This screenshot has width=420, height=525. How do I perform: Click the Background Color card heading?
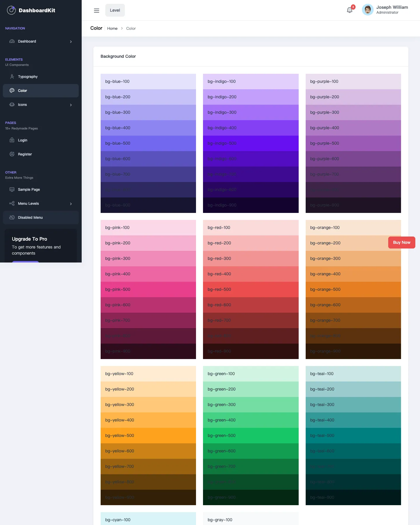[118, 56]
